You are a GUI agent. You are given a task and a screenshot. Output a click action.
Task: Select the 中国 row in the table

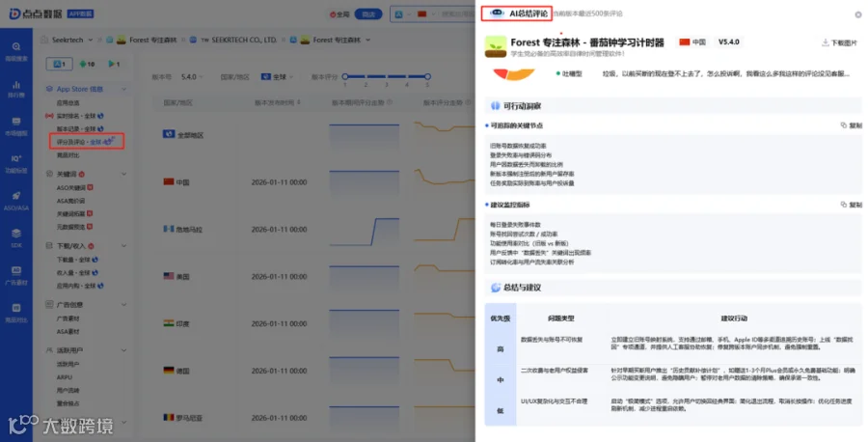tap(312, 182)
